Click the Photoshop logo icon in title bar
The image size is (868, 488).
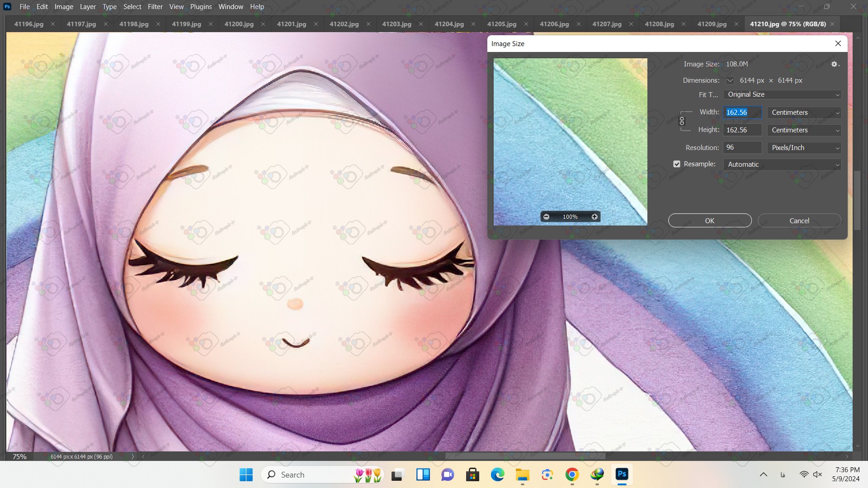click(x=7, y=6)
